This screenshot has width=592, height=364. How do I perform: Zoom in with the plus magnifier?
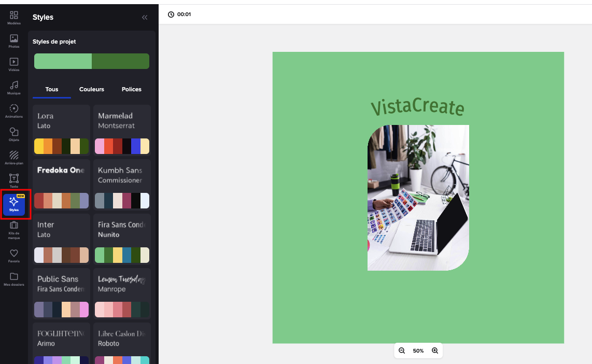click(x=435, y=351)
